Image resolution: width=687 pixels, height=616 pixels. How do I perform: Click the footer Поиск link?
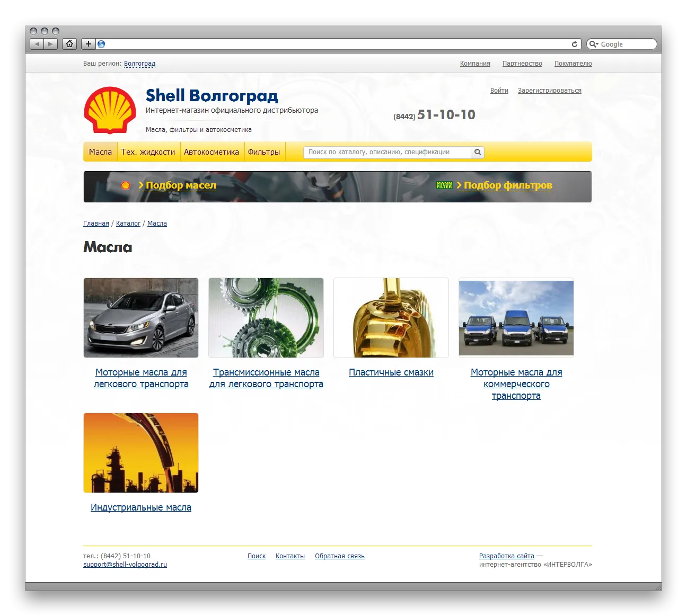point(257,556)
